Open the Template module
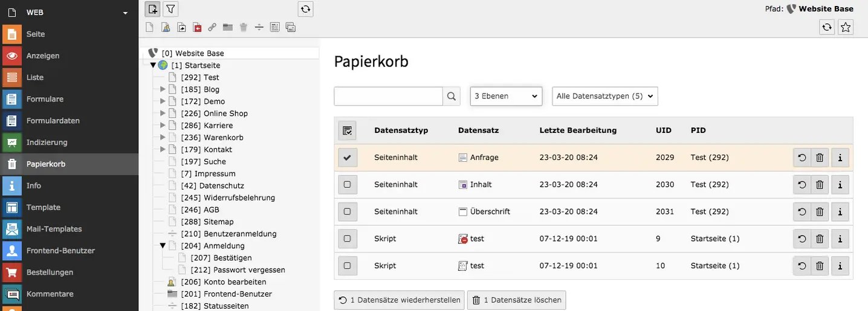 tap(43, 207)
